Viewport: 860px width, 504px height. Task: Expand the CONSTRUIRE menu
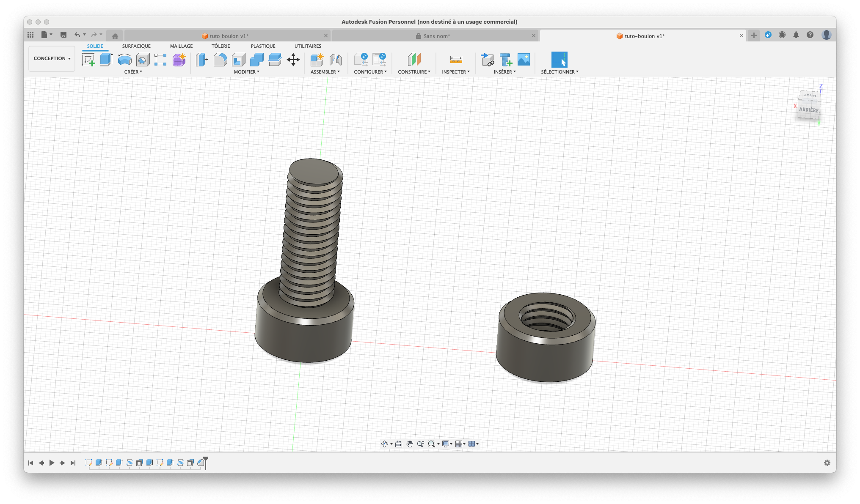pos(414,72)
